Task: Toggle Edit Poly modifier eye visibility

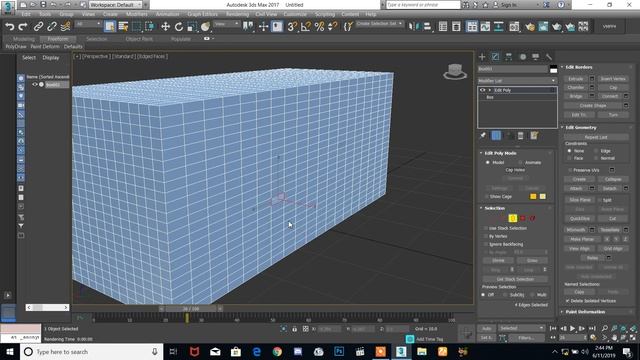Action: (482, 90)
